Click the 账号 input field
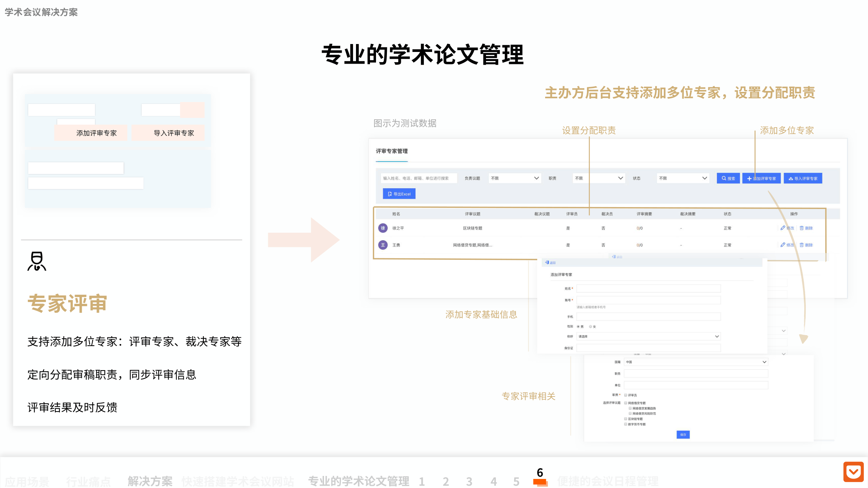Viewport: 868px width, 488px height. tap(648, 300)
